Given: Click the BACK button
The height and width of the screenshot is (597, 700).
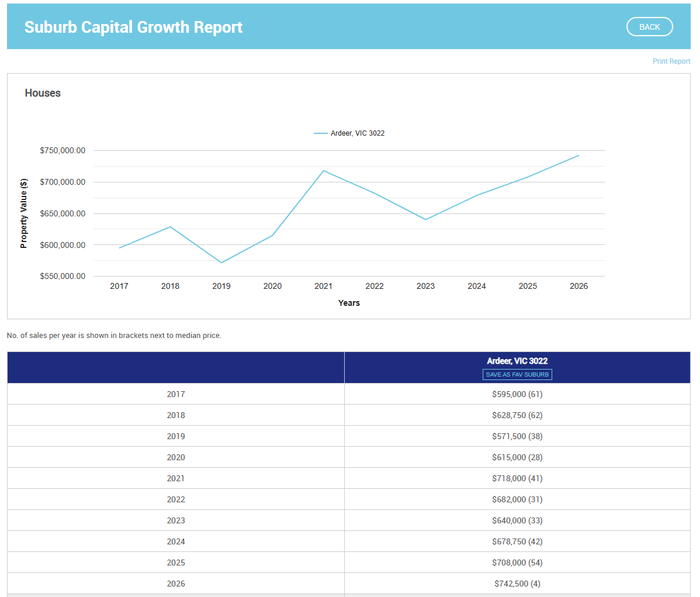Looking at the screenshot, I should click(649, 27).
